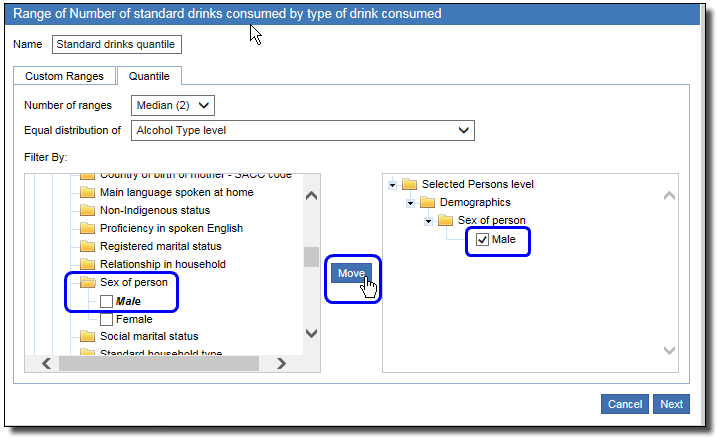This screenshot has height=438, width=717.
Task: Open the Equal distribution of dropdown
Action: [303, 130]
